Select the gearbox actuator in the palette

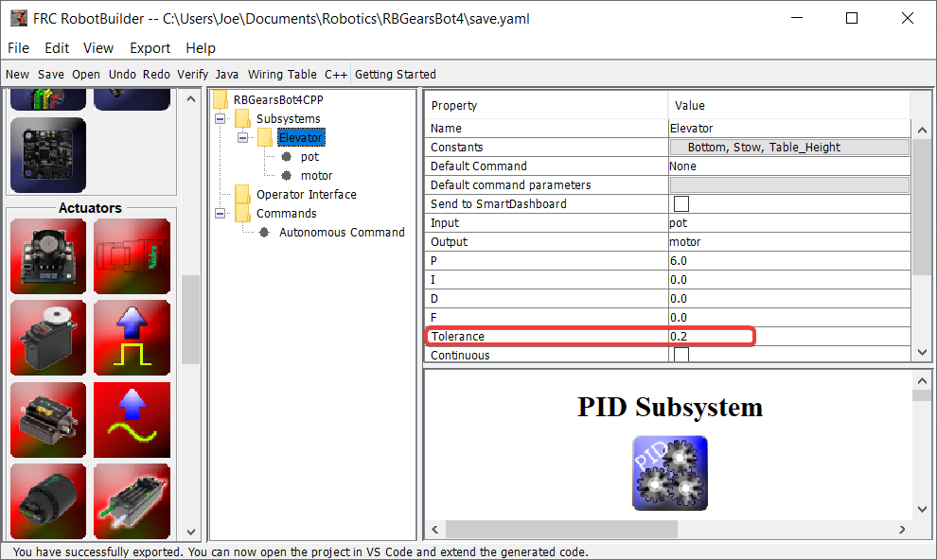click(x=47, y=499)
